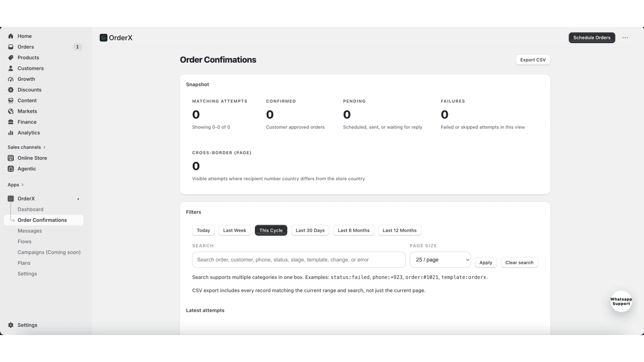Focus the order search input field
This screenshot has height=362, width=644.
[x=299, y=260]
